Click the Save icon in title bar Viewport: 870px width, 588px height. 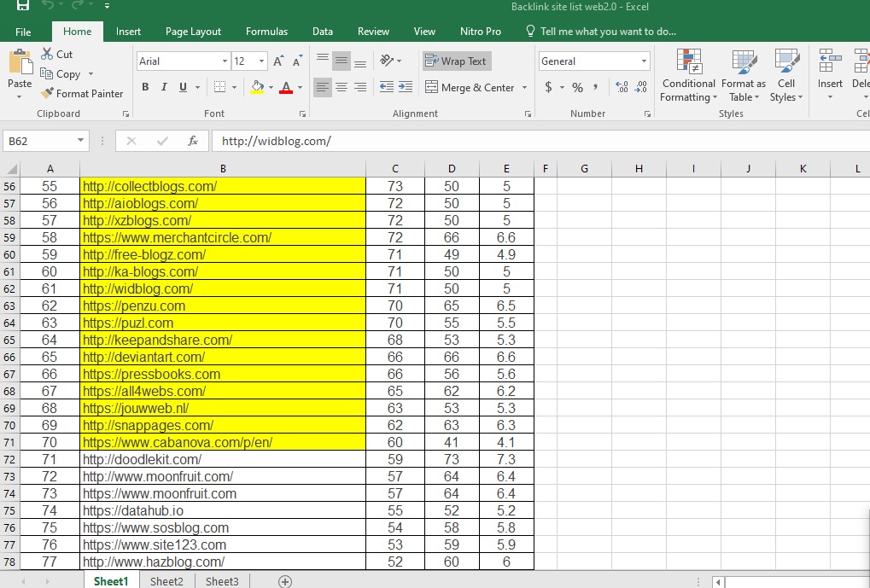(23, 7)
